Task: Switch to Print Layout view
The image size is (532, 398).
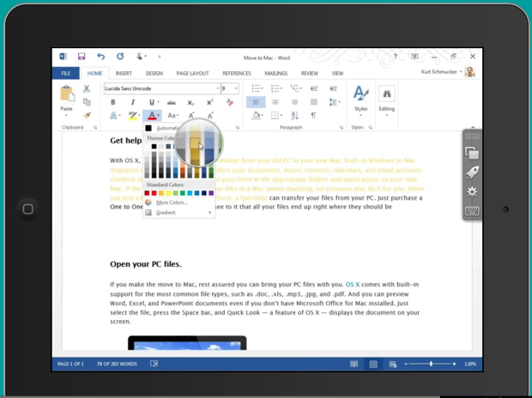Action: click(373, 364)
